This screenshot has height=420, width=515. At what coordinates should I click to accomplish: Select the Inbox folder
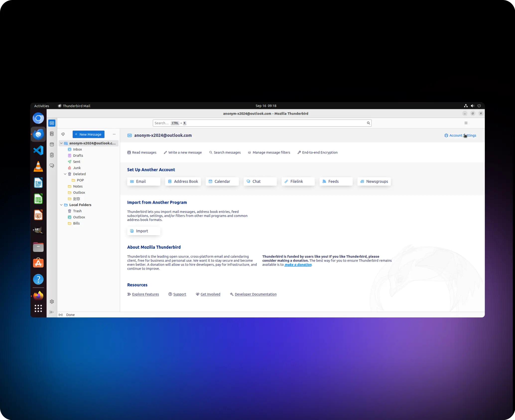click(77, 149)
